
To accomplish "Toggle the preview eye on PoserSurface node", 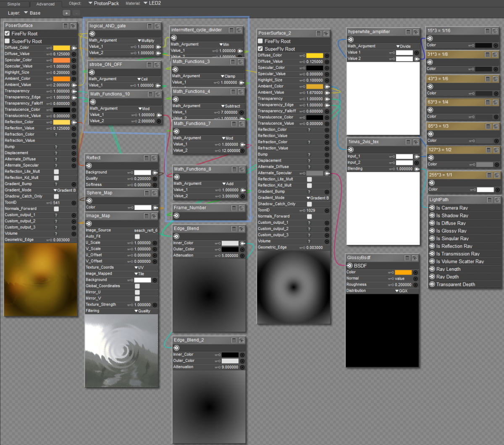I will tap(73, 26).
